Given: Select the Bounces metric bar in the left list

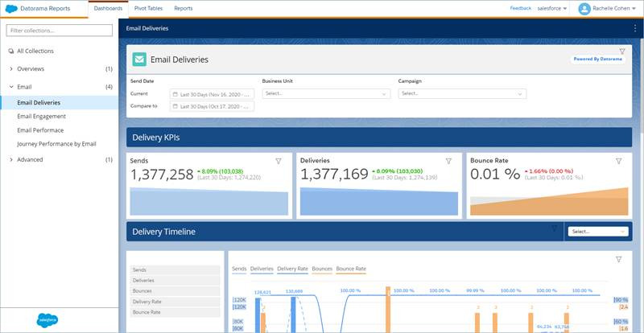Looking at the screenshot, I should 175,290.
